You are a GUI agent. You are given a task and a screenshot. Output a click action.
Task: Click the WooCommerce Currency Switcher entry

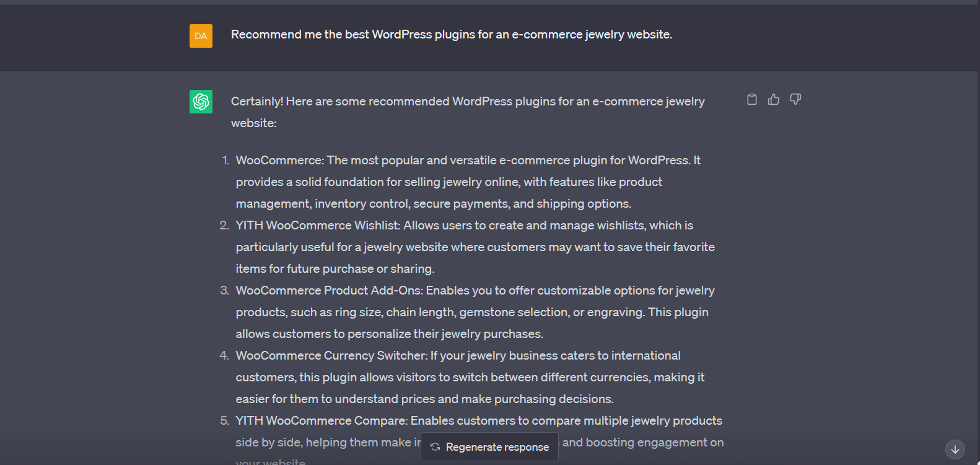[458, 356]
